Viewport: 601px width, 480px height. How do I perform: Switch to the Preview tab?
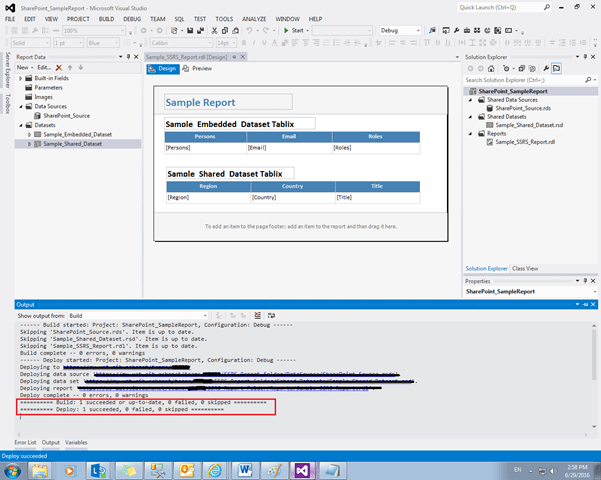pos(197,69)
